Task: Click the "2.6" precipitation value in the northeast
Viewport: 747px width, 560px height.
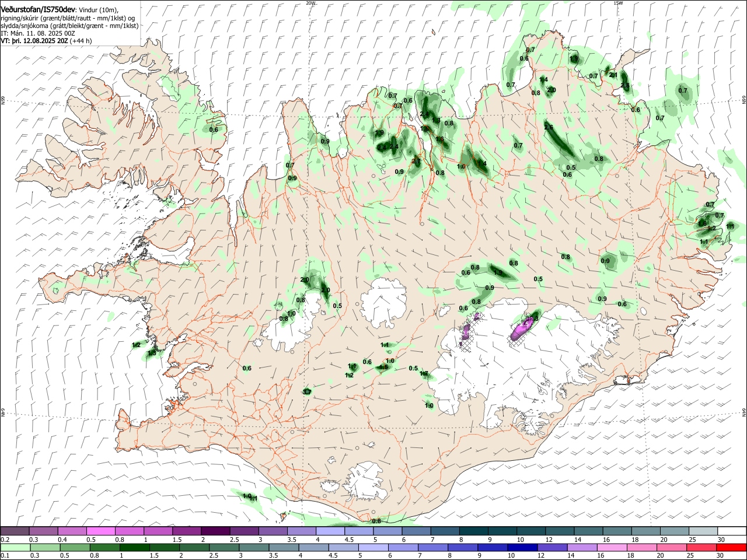Action: 549,127
